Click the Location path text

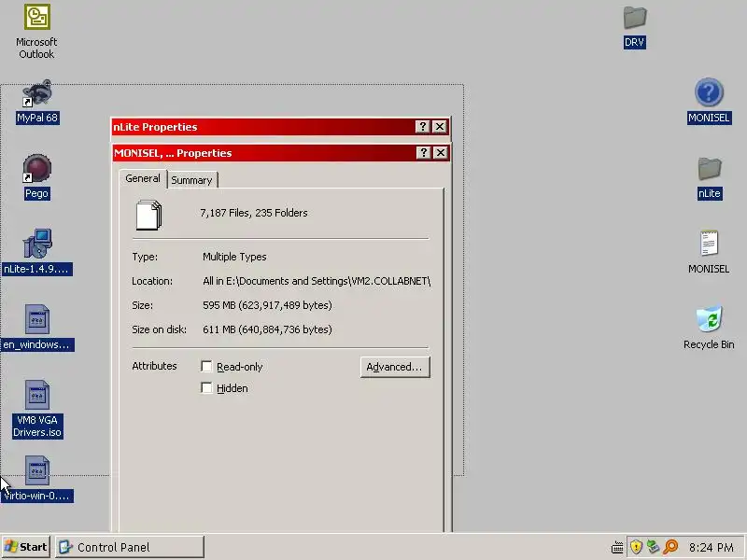point(317,281)
